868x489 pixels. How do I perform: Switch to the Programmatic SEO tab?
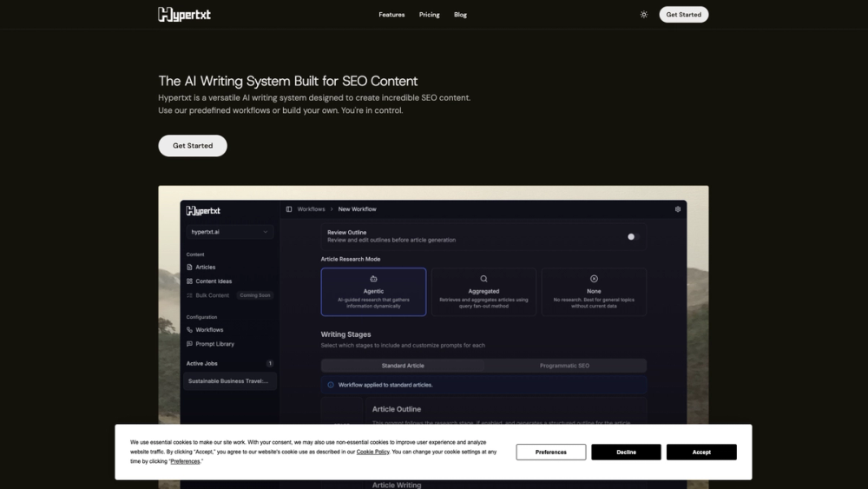point(565,366)
